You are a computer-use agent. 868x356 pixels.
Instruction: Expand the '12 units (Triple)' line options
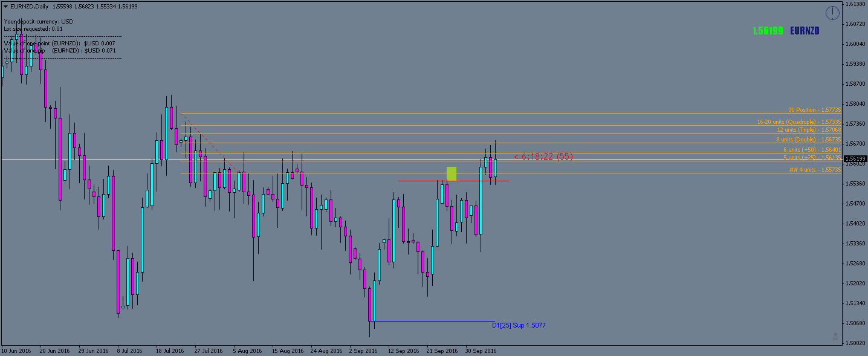click(810, 129)
